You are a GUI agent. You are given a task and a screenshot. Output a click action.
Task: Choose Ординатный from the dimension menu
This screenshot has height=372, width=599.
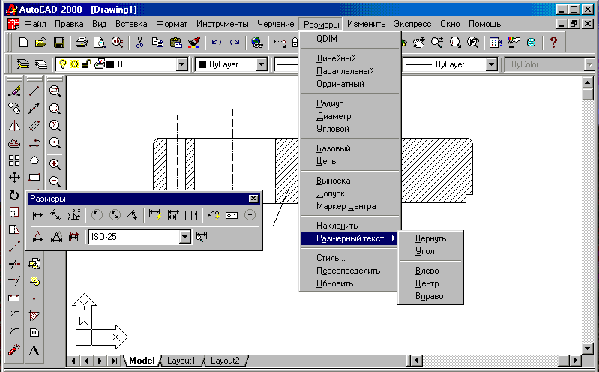tap(340, 84)
